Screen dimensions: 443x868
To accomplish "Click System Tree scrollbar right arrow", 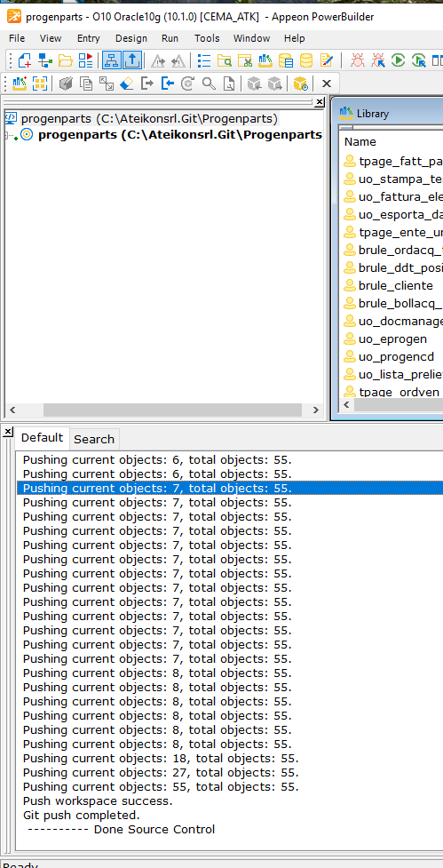I will click(315, 410).
